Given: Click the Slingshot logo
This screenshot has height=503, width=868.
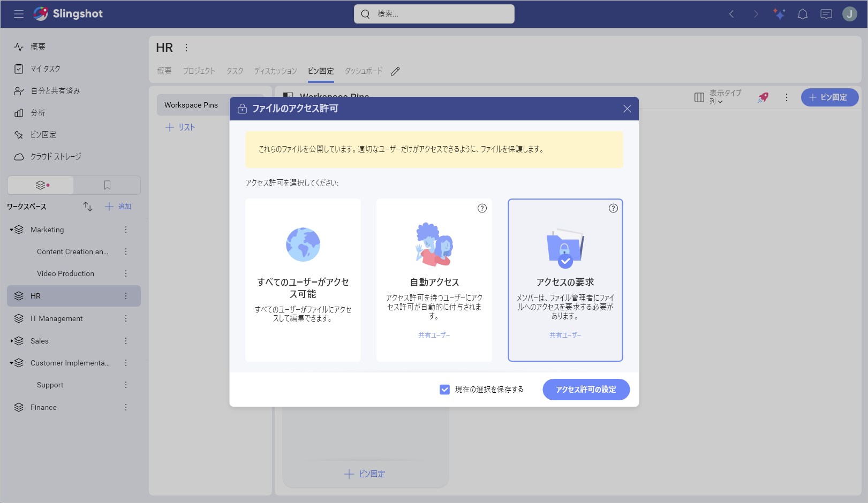Looking at the screenshot, I should (68, 14).
